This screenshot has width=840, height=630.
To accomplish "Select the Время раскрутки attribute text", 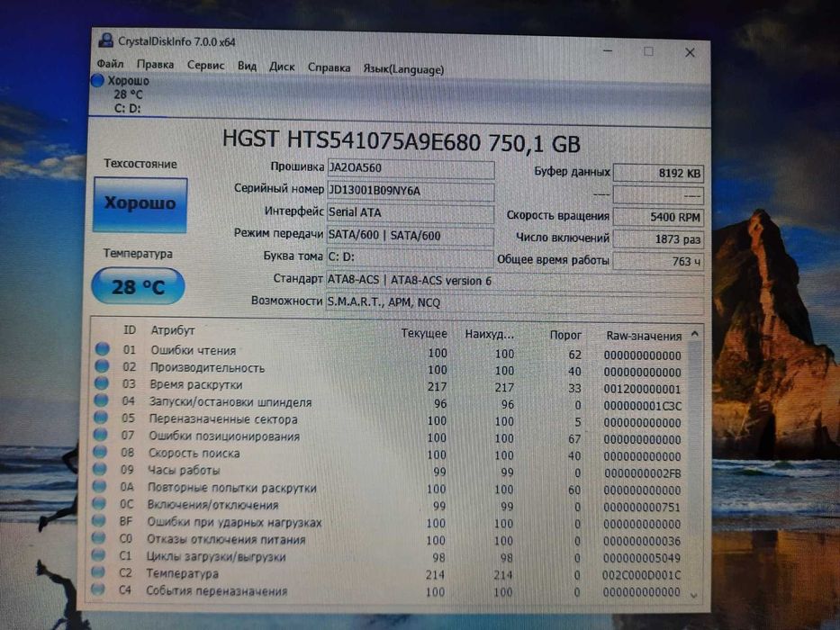I will pos(196,384).
